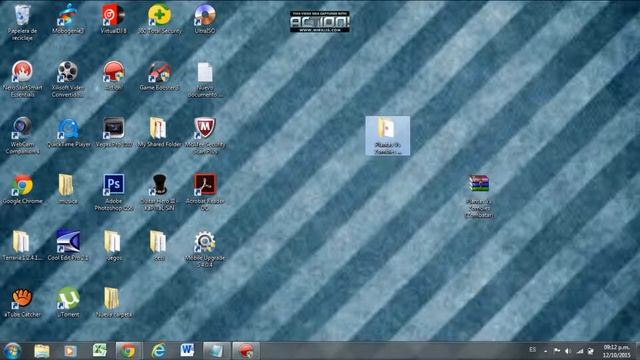Select the Nuevo documento text file icon
Screen dimensions: 640x360
[x=205, y=79]
